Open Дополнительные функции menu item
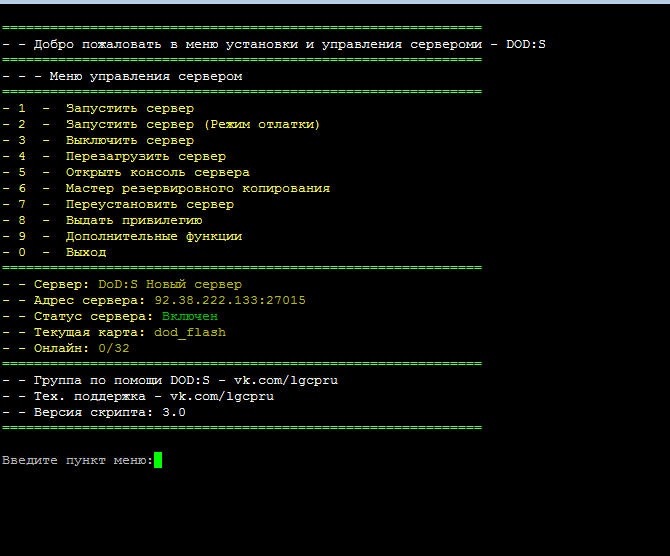 153,236
